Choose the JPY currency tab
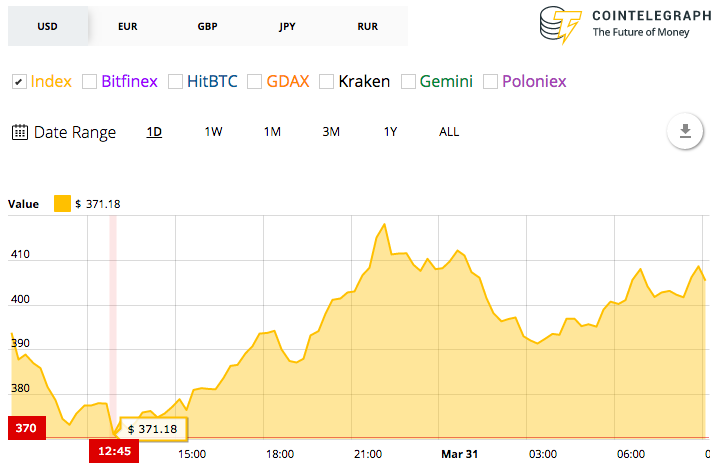 click(287, 25)
